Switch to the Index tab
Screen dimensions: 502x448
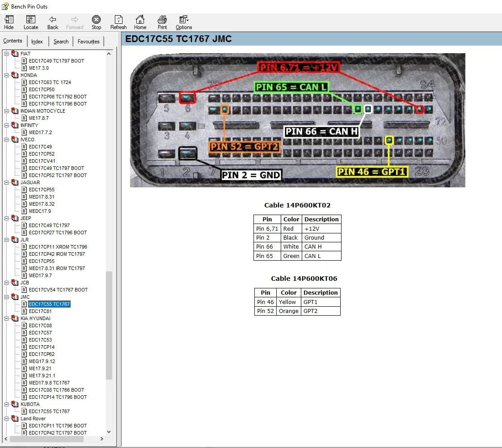click(37, 42)
